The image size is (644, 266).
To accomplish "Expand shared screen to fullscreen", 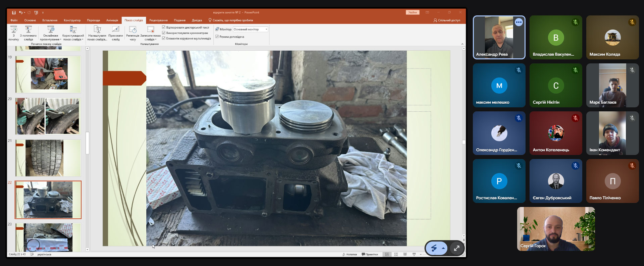I will [456, 249].
